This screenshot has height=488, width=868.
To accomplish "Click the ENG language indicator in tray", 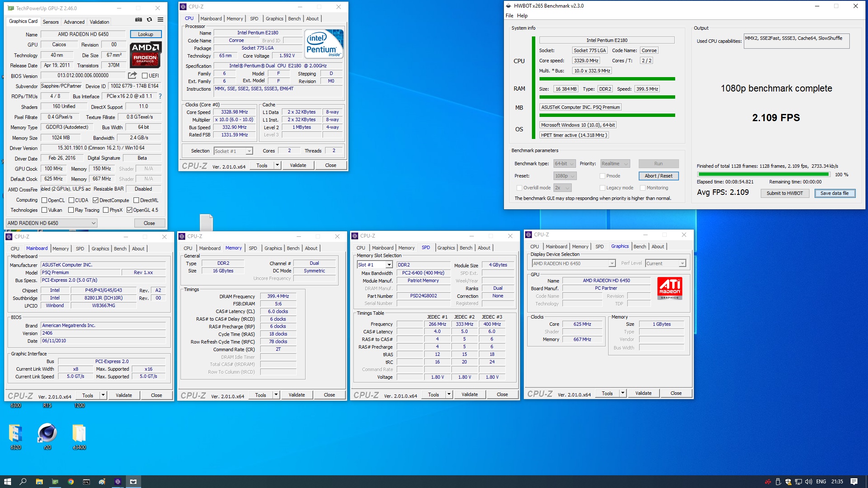I will (x=821, y=482).
